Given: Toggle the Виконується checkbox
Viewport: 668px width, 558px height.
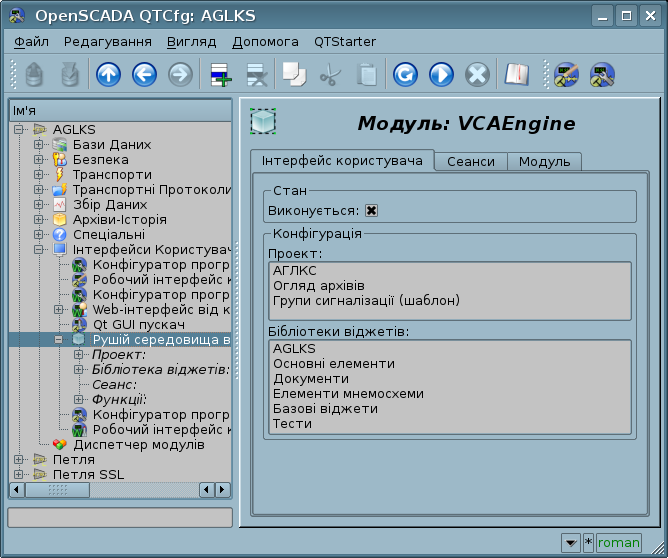Looking at the screenshot, I should click(372, 211).
